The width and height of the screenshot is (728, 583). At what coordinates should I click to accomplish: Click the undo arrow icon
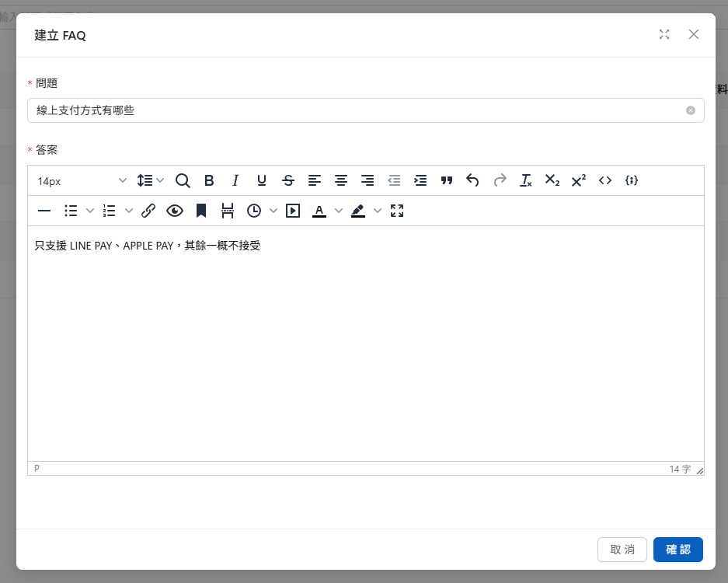click(472, 180)
